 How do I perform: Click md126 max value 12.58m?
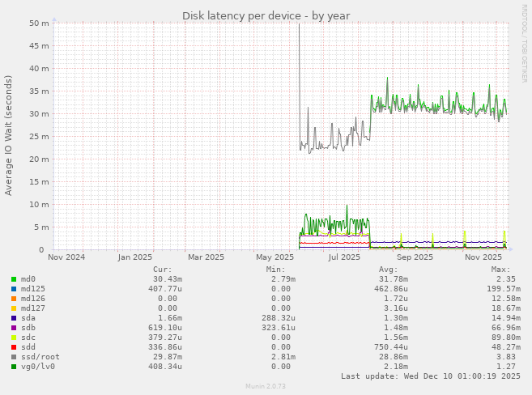(x=506, y=299)
